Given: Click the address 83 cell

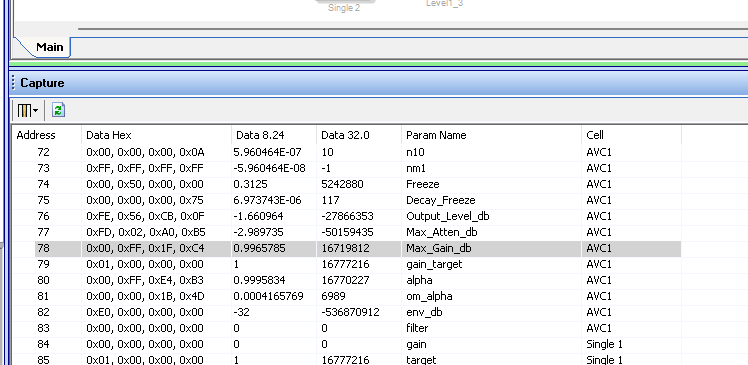Looking at the screenshot, I should tap(43, 328).
